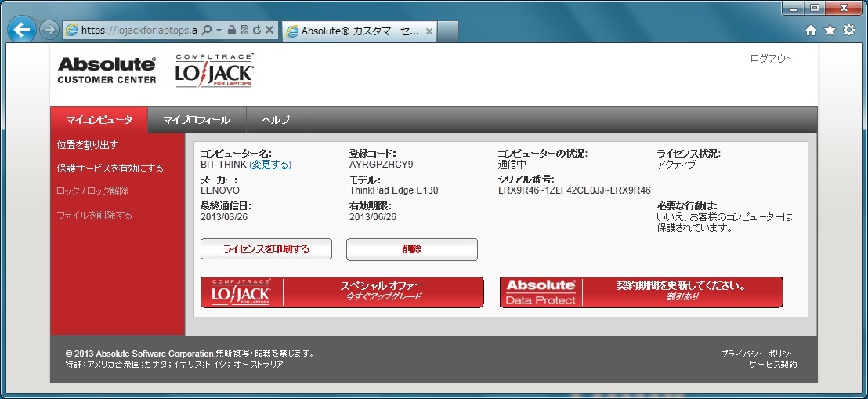Click the compatibility view icon
Screen dimensions: 868x399
[x=244, y=30]
